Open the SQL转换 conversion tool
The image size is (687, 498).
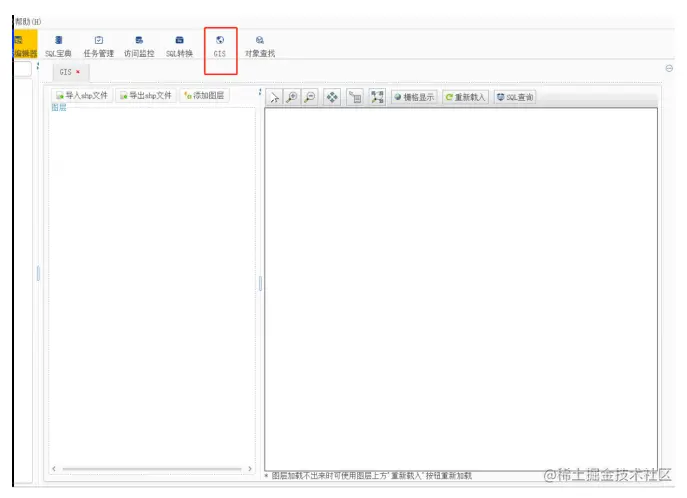(179, 46)
